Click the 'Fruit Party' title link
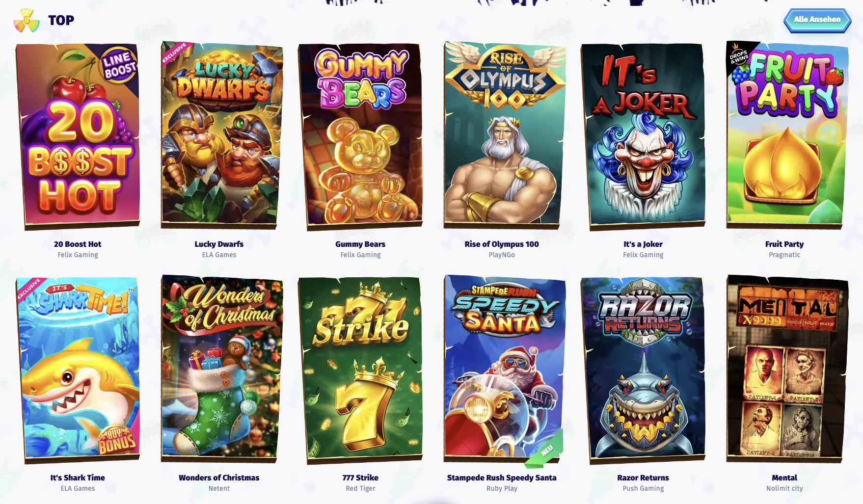Image resolution: width=863 pixels, height=504 pixels. tap(784, 244)
